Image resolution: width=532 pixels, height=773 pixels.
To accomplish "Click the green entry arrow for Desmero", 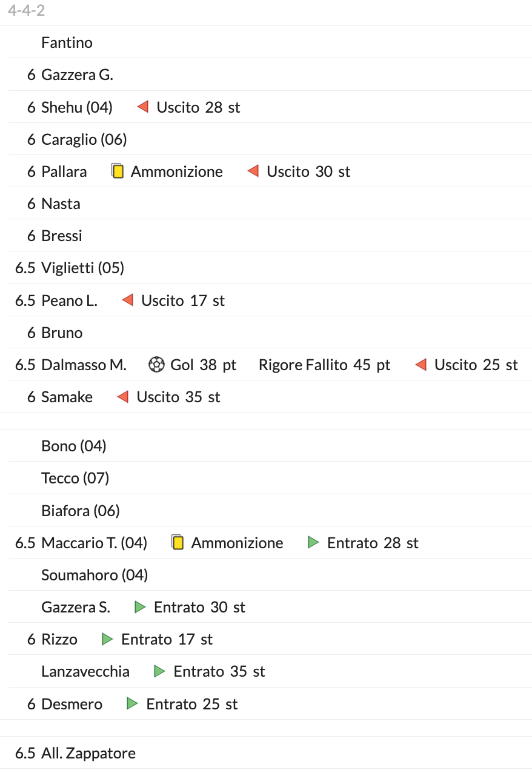I will point(133,704).
